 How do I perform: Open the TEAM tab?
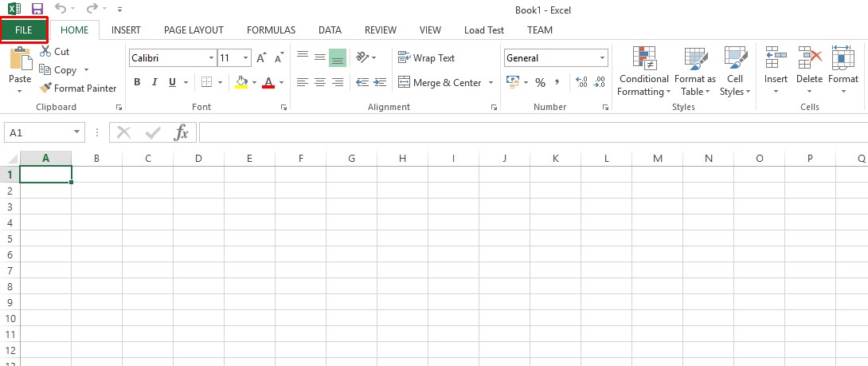point(540,30)
